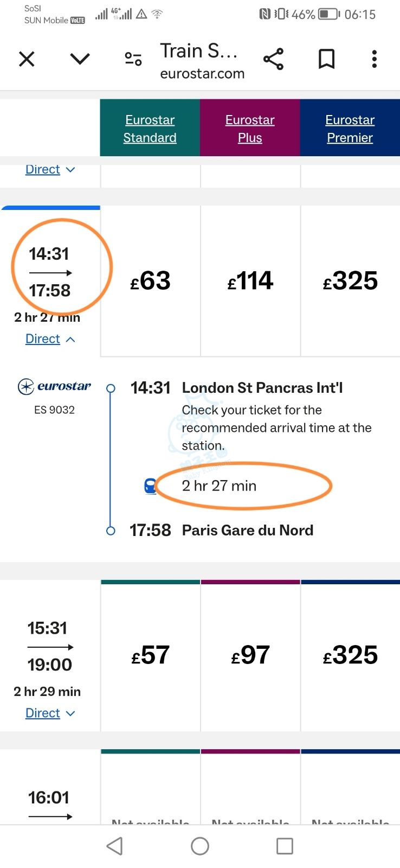
Task: Pick the £97 Plus fare
Action: pyautogui.click(x=250, y=655)
